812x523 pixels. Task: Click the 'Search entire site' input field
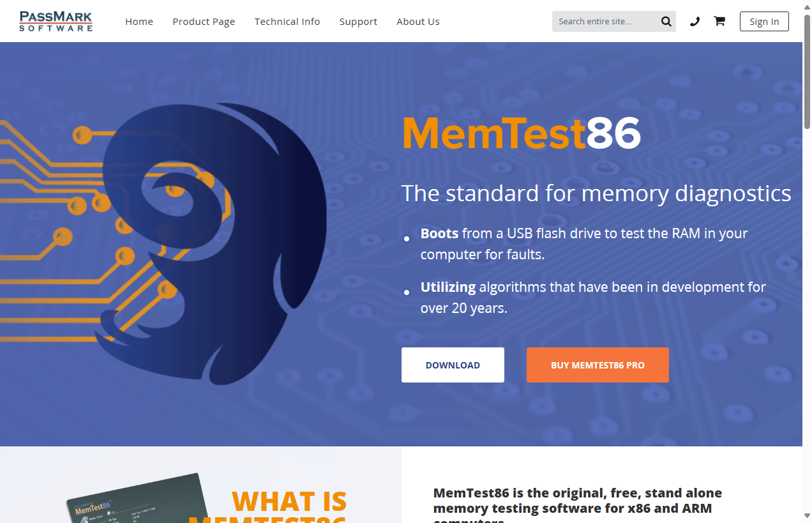[x=606, y=21]
